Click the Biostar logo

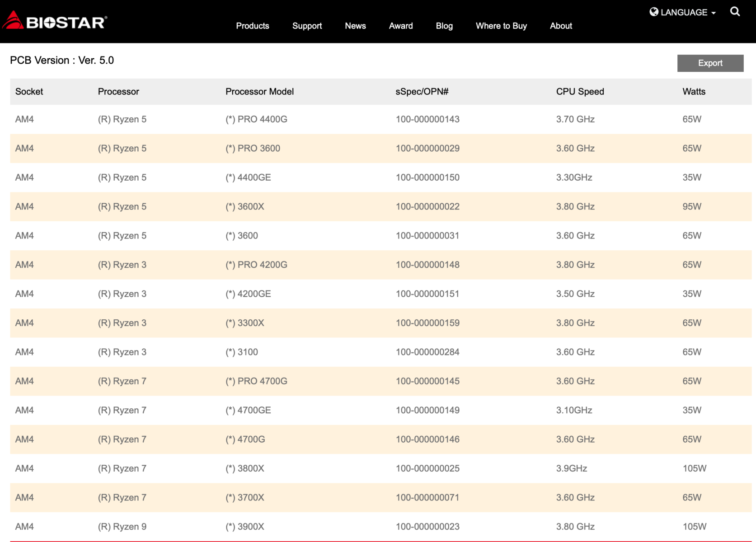55,21
